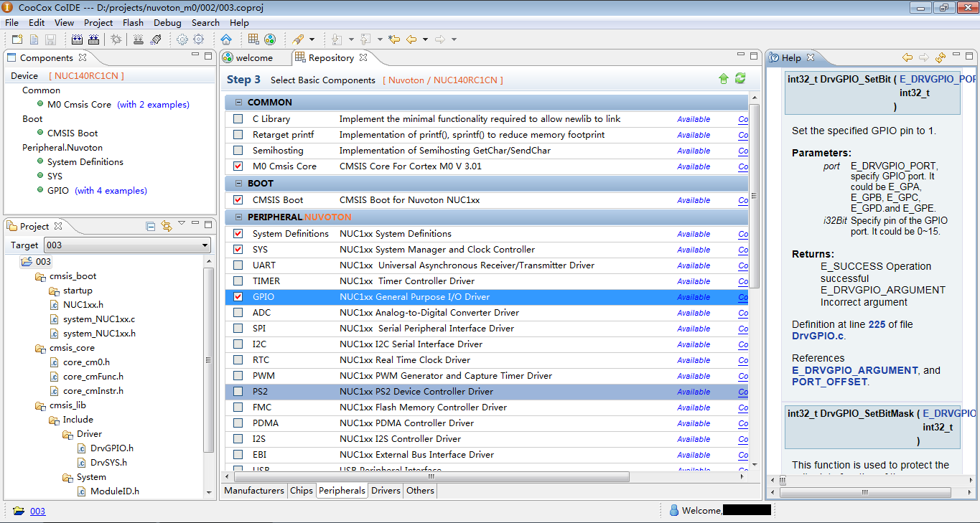This screenshot has height=523, width=980.
Task: Click the Build toolbar icon
Action: pyautogui.click(x=77, y=39)
